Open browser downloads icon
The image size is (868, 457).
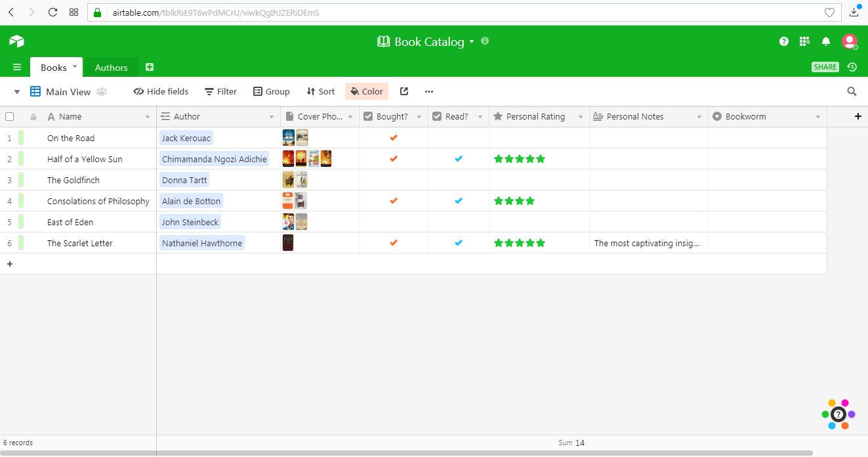pos(854,12)
